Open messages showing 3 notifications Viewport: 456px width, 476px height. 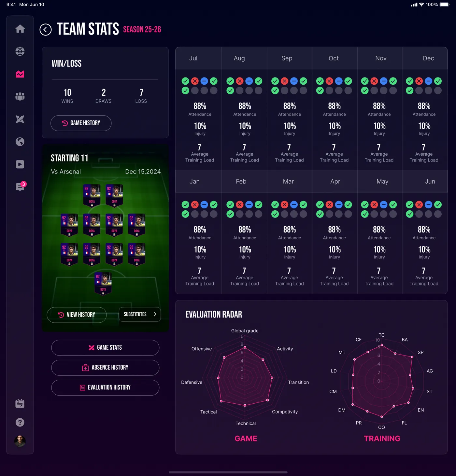pos(20,187)
